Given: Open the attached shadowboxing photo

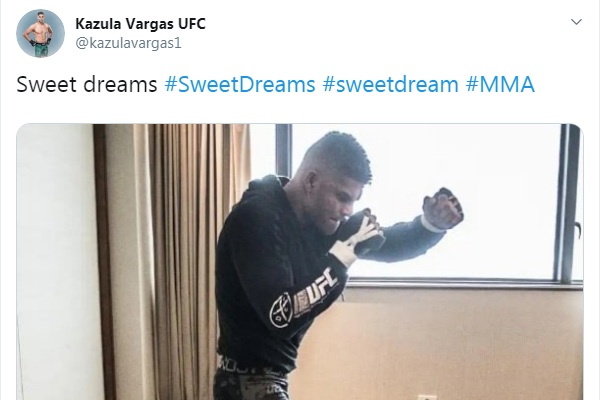Looking at the screenshot, I should (300, 262).
